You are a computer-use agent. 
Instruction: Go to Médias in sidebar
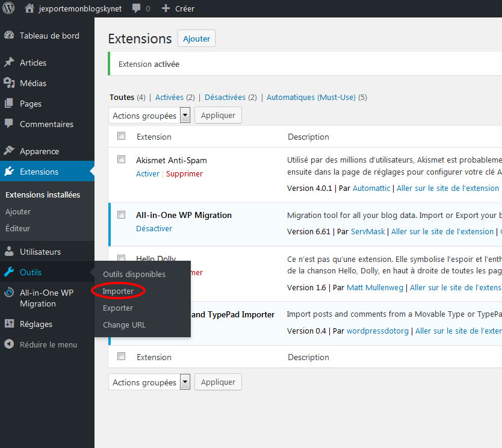point(47,83)
